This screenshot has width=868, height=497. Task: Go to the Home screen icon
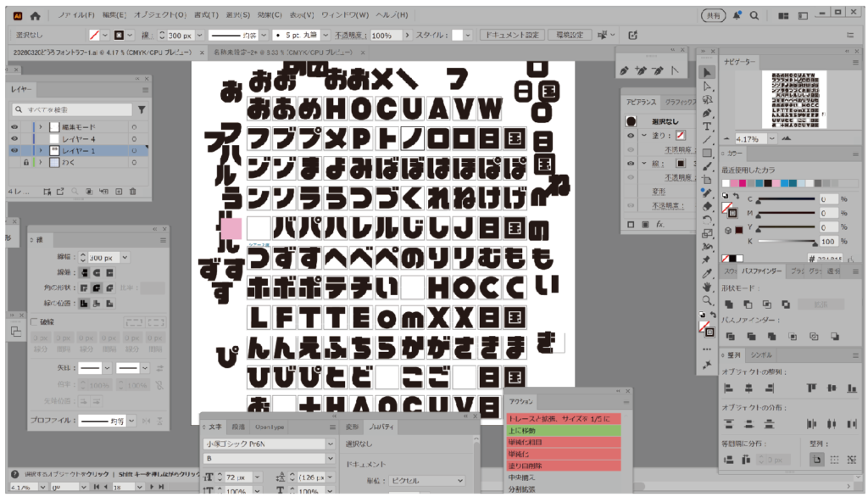click(35, 15)
